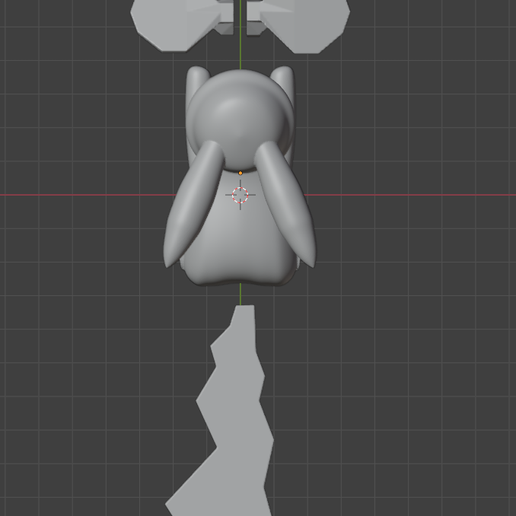516x516 pixels.
Task: Click the right center knot of bow
Action: pos(255,18)
